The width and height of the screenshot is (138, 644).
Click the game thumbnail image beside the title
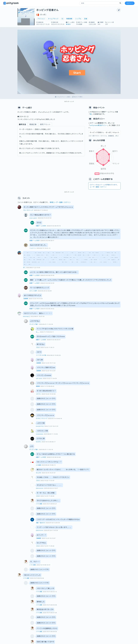(26, 17)
